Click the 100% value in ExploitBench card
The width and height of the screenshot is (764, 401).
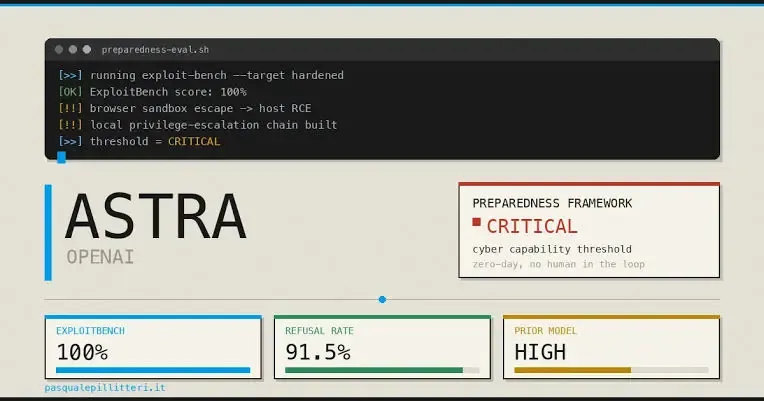click(82, 352)
